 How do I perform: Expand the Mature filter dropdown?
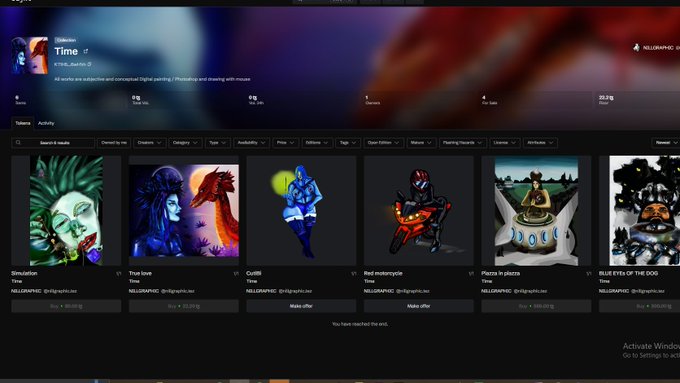coord(421,143)
